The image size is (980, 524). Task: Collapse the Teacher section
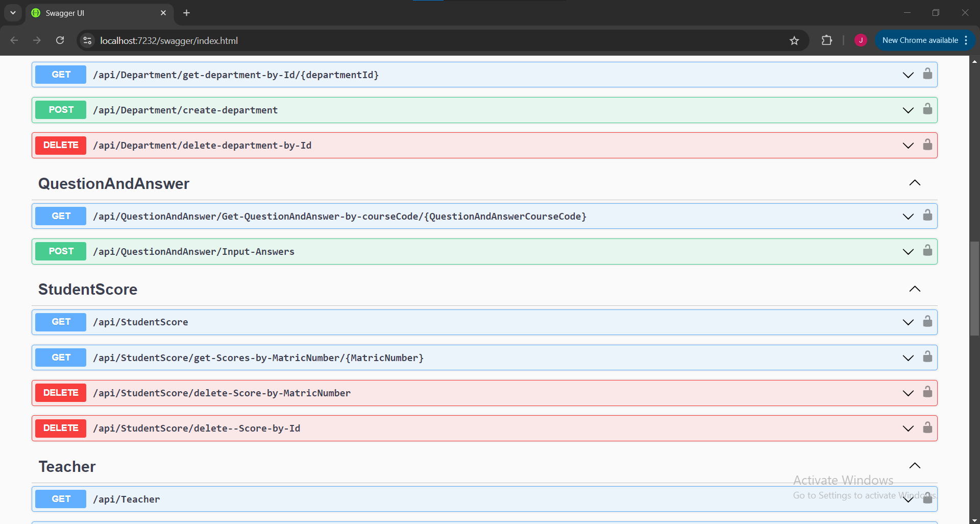tap(914, 466)
